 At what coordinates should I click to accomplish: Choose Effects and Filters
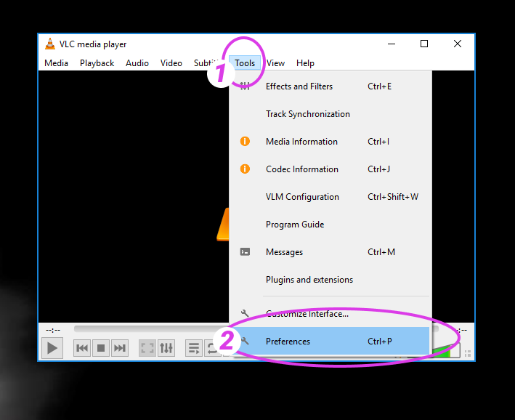[x=299, y=86]
